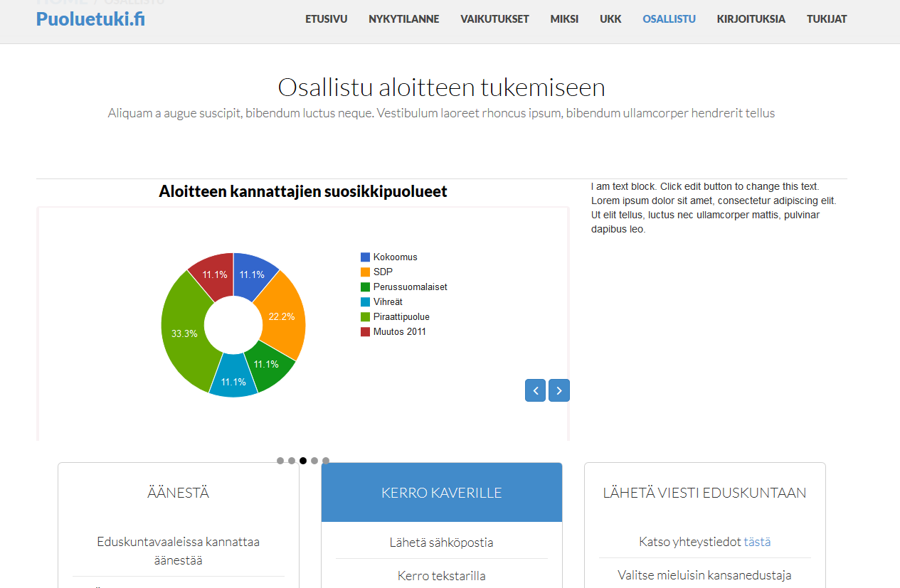The image size is (900, 588).
Task: Open the Nykytilanne menu item
Action: (403, 19)
